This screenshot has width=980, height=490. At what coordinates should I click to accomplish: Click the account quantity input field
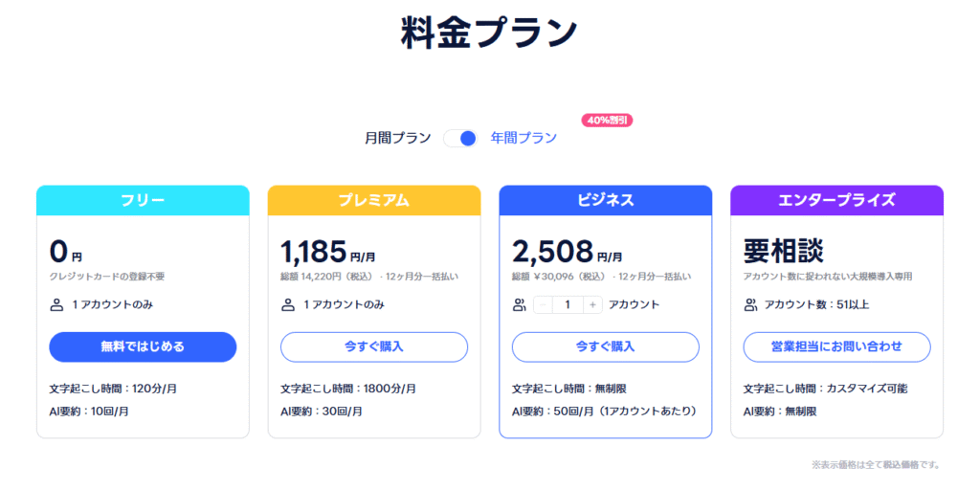(568, 305)
